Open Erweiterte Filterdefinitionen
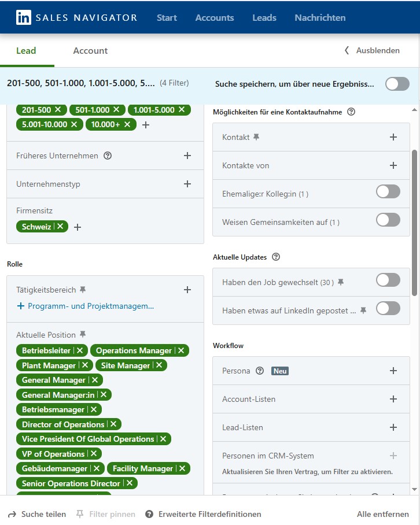This screenshot has width=420, height=525. [203, 514]
